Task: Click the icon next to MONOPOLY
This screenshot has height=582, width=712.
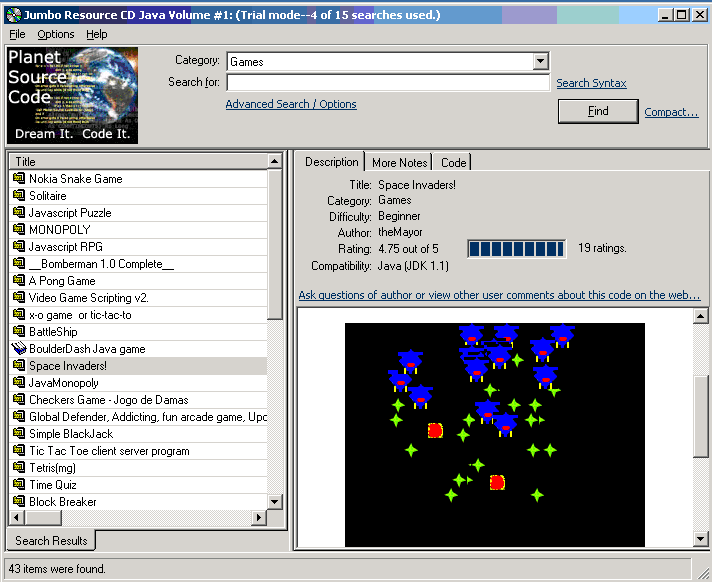Action: tap(19, 229)
